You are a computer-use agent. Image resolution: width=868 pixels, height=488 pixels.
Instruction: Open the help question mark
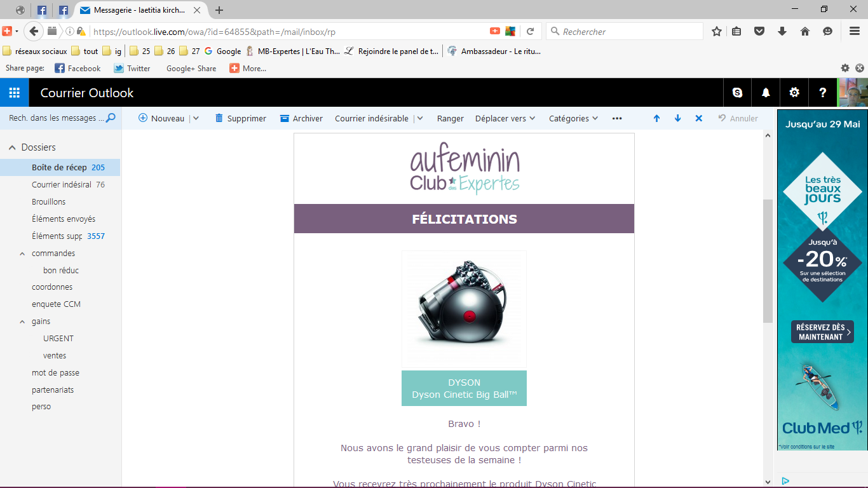tap(823, 93)
